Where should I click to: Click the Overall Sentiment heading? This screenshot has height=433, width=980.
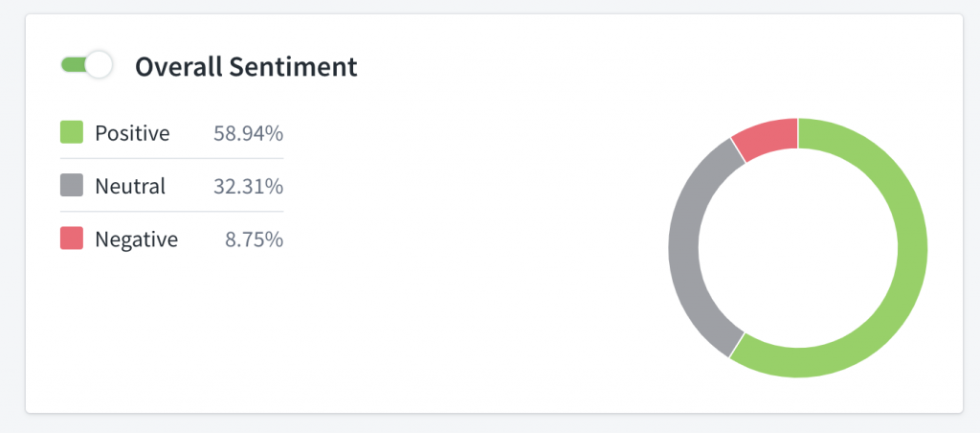pyautogui.click(x=246, y=66)
